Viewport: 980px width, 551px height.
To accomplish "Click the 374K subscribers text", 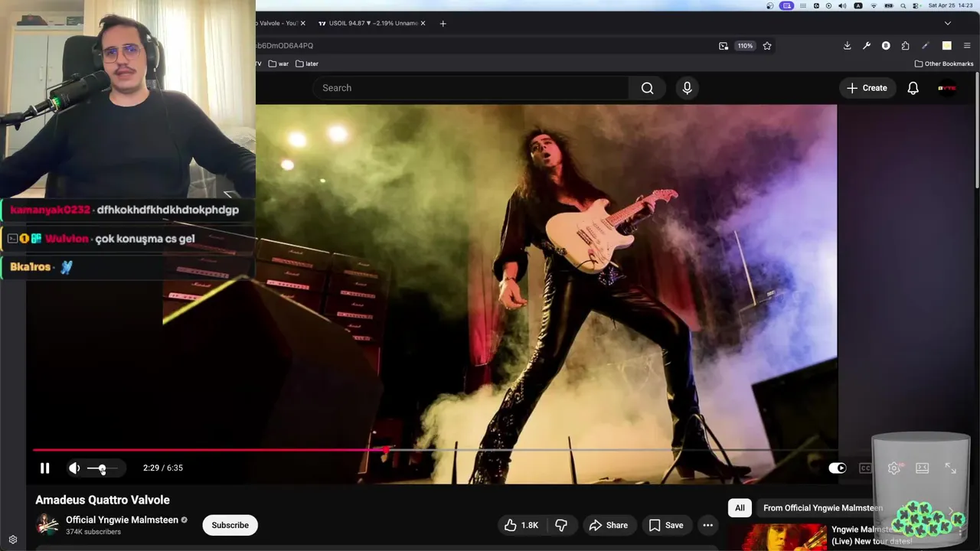I will click(x=93, y=532).
